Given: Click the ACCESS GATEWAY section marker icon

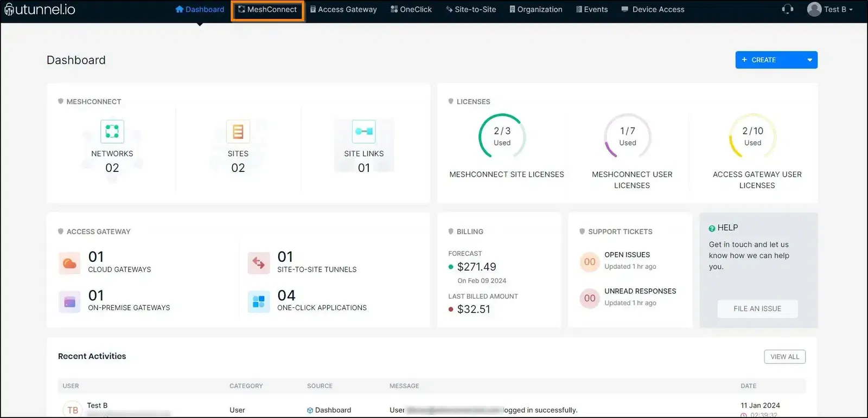Looking at the screenshot, I should 61,231.
